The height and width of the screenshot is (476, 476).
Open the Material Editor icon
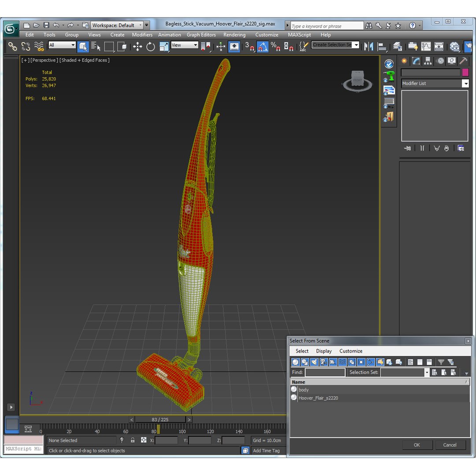[x=454, y=46]
